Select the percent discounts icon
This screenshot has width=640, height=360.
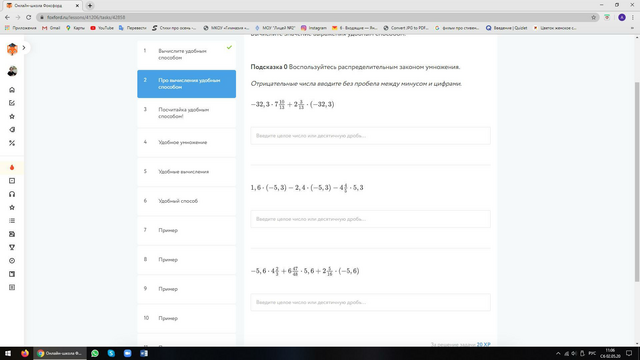[12, 143]
